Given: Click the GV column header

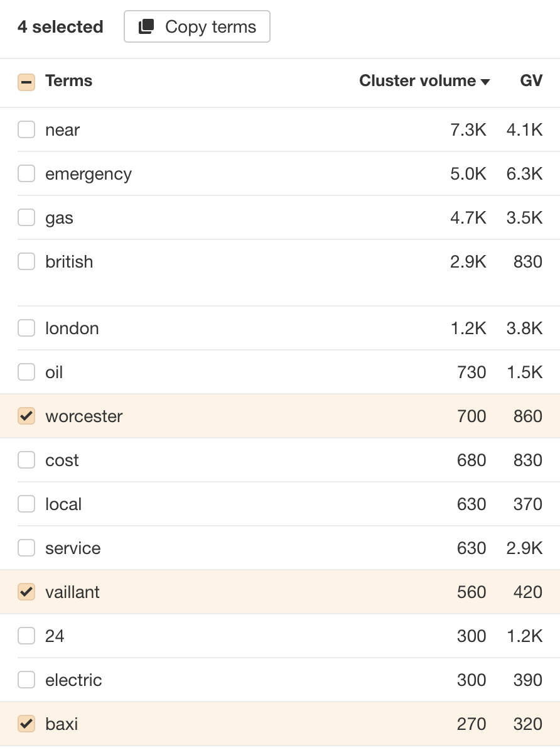Looking at the screenshot, I should coord(531,81).
